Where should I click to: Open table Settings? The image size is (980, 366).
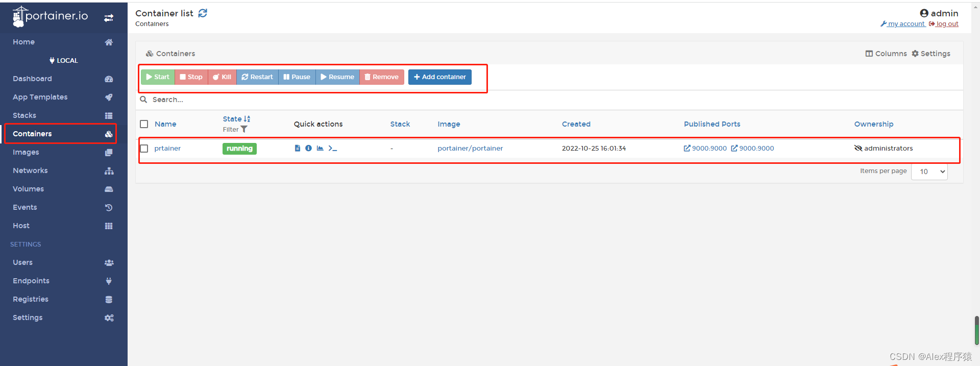click(931, 54)
